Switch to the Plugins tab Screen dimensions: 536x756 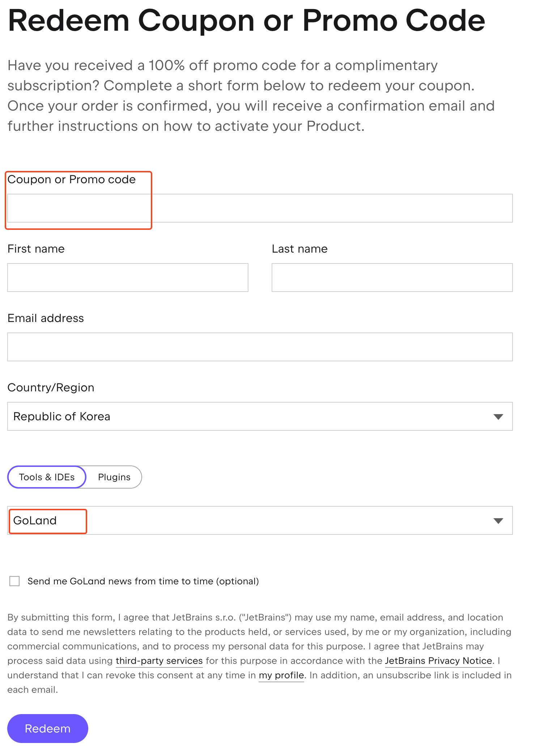(x=114, y=477)
